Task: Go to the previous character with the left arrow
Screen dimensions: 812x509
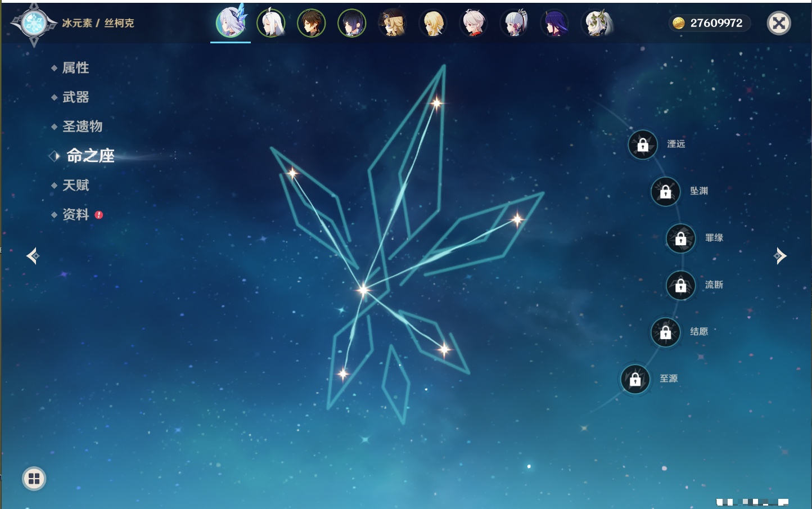Action: 33,256
